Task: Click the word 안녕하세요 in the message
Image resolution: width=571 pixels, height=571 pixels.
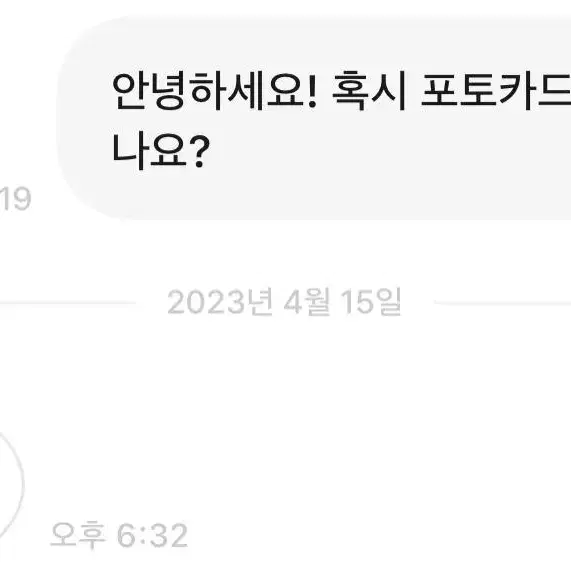Action: pos(209,91)
